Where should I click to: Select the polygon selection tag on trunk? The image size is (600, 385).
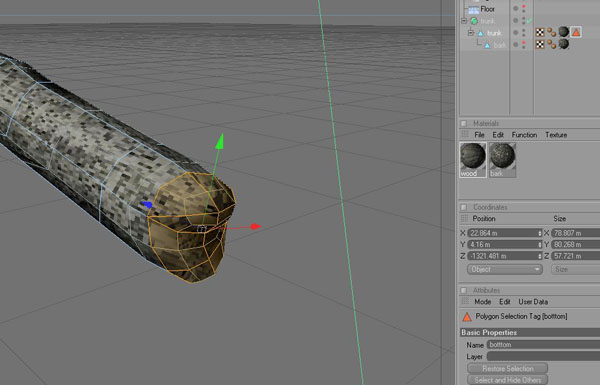[576, 32]
